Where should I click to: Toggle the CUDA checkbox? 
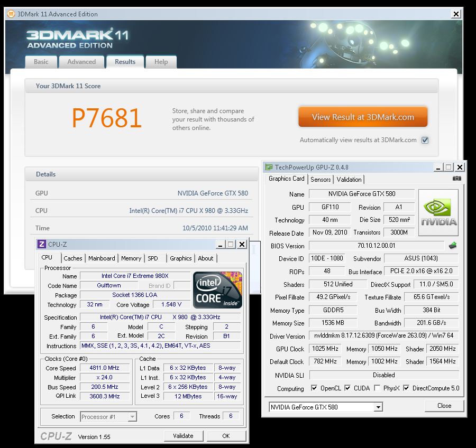point(347,388)
